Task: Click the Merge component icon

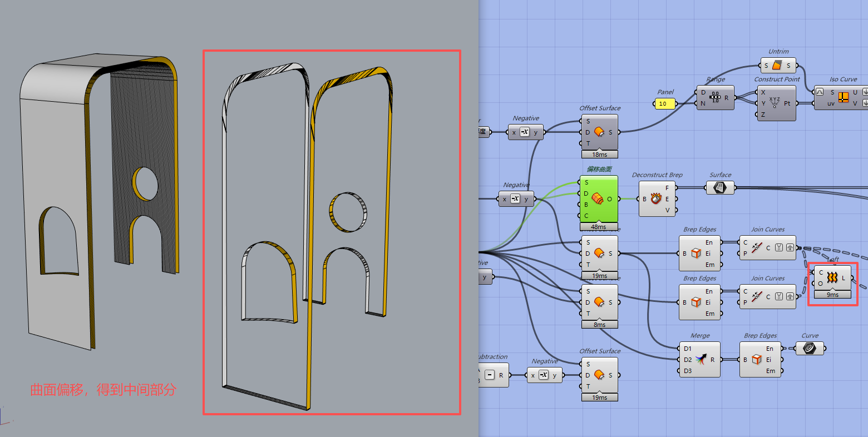Action: click(701, 360)
